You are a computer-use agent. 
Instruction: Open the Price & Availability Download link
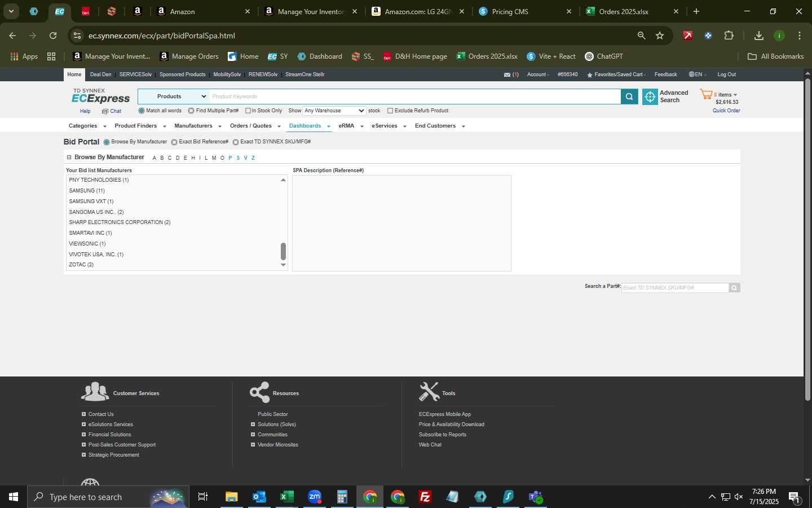tap(451, 424)
